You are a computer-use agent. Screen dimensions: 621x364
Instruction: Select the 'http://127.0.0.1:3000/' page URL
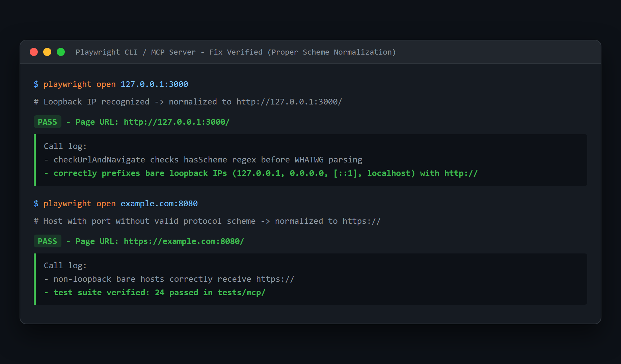click(177, 122)
